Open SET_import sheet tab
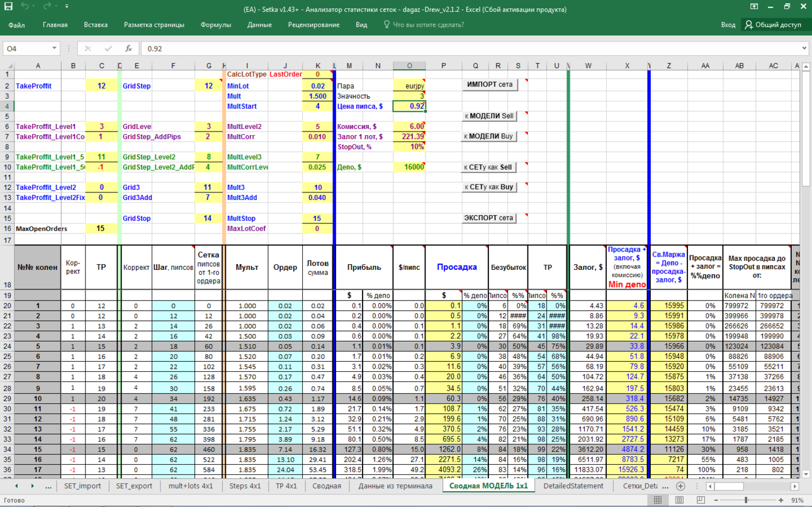 coord(82,486)
